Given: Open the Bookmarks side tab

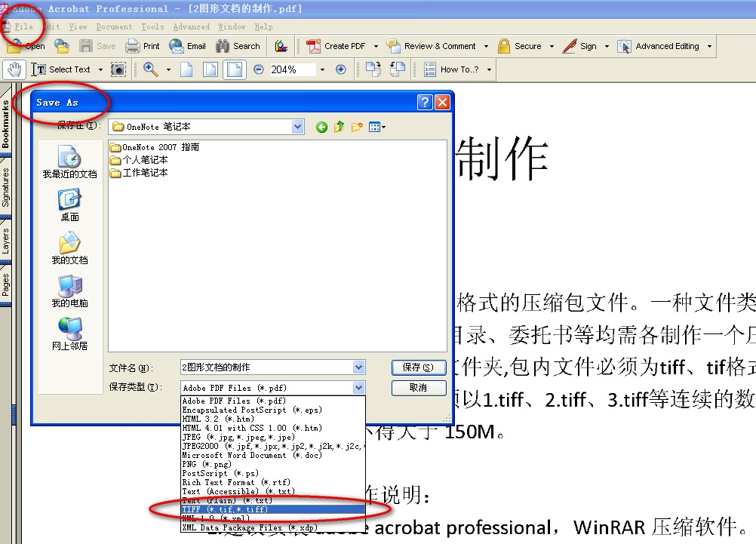Looking at the screenshot, I should click(5, 124).
